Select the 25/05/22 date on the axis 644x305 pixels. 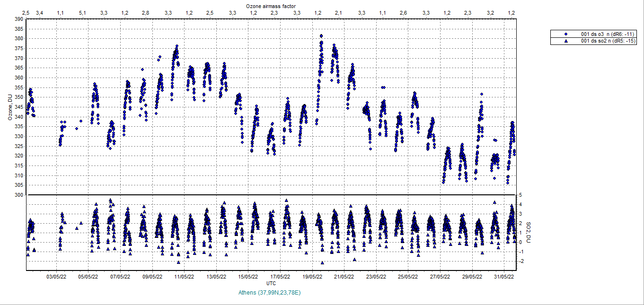(x=408, y=277)
